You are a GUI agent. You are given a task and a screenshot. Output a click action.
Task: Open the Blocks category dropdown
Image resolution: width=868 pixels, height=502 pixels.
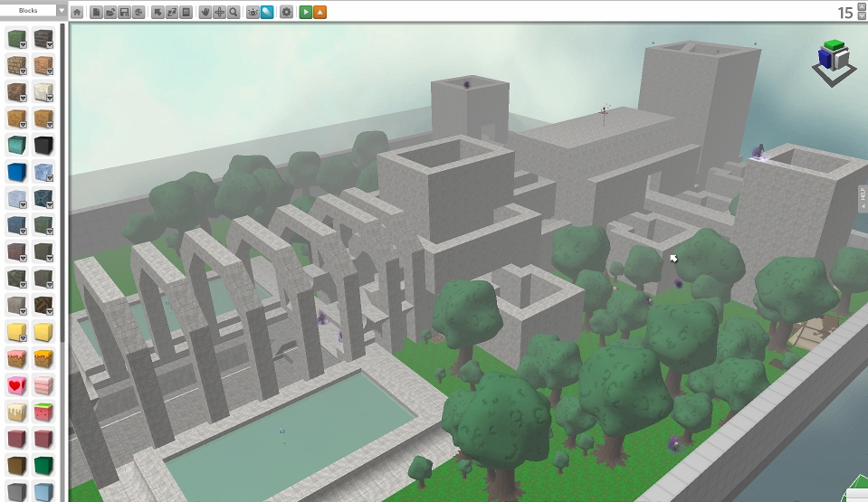61,11
